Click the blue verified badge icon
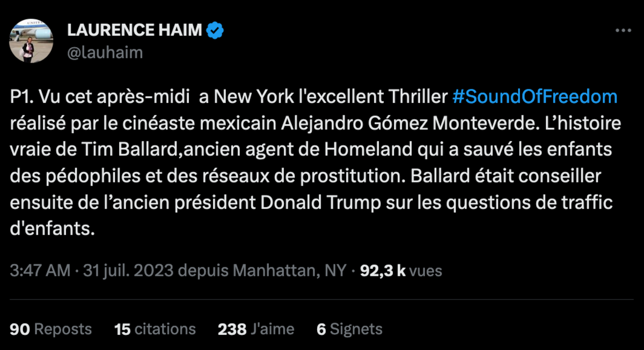Viewport: 644px width, 350px height. [x=215, y=31]
